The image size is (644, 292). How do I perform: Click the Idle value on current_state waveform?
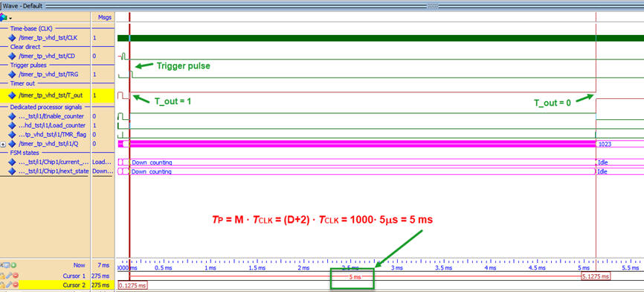(602, 162)
